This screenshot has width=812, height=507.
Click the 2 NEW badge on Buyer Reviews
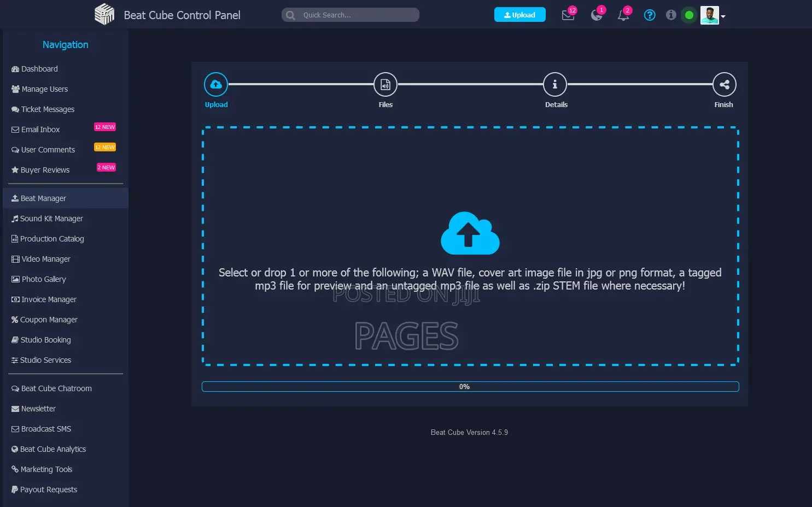tap(106, 167)
